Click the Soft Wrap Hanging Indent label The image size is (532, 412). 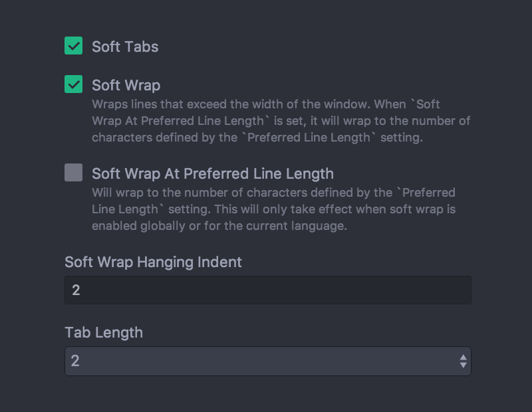(x=153, y=262)
